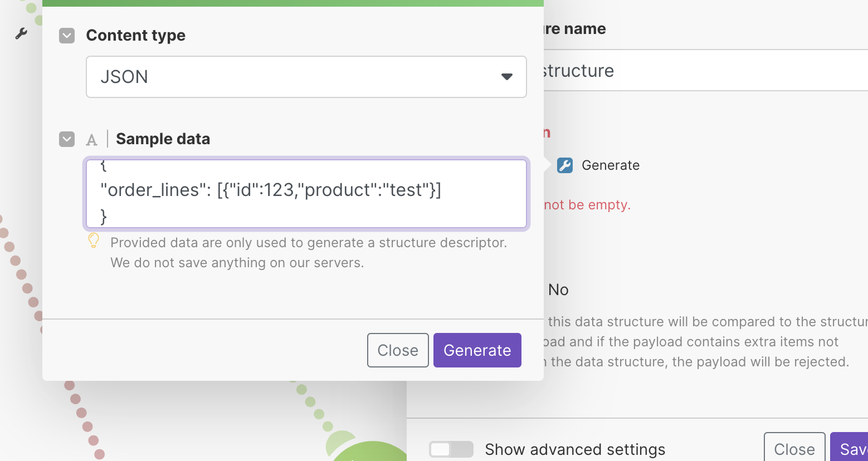Save the data structure
The width and height of the screenshot is (868, 461).
[851, 449]
